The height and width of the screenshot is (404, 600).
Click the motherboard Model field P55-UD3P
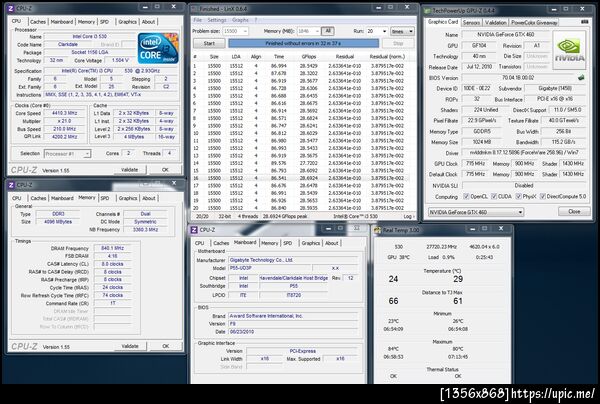click(270, 268)
